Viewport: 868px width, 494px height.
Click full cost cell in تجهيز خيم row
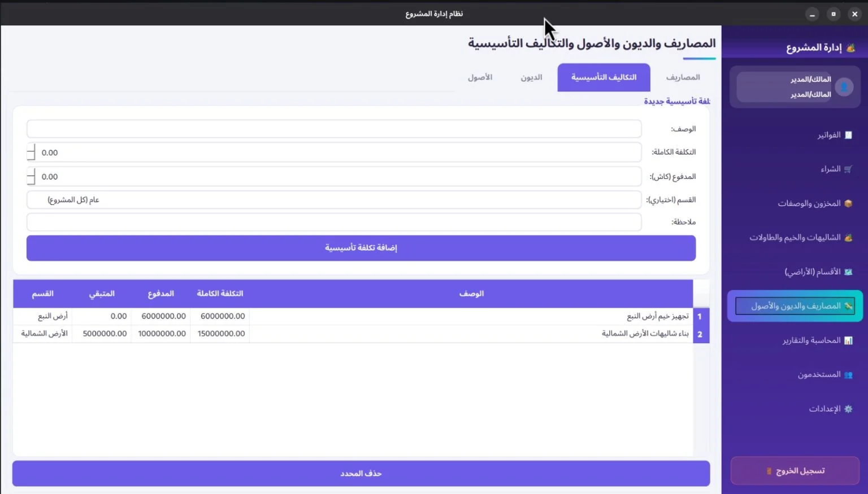(221, 316)
